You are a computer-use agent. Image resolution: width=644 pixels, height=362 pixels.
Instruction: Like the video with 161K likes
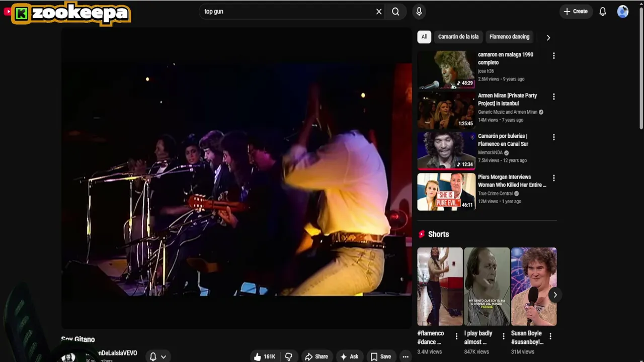click(265, 356)
